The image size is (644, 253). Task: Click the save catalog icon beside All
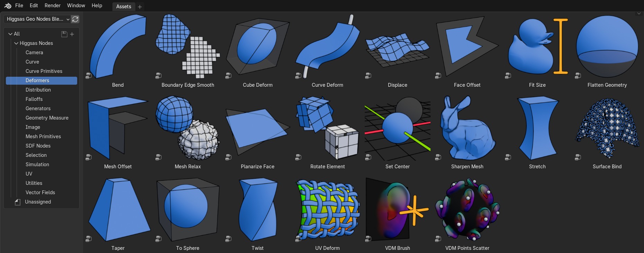pos(64,34)
